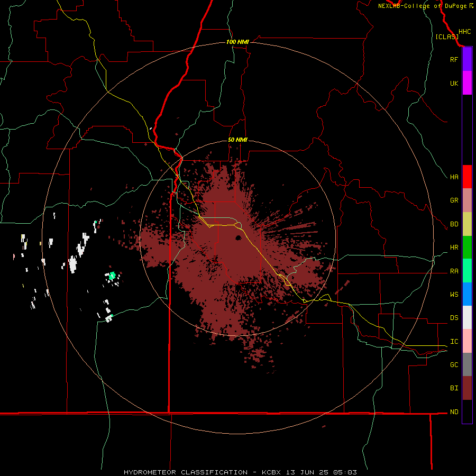Select the GR pink legend swatch
Screen dimensions: 476x476
(x=467, y=200)
